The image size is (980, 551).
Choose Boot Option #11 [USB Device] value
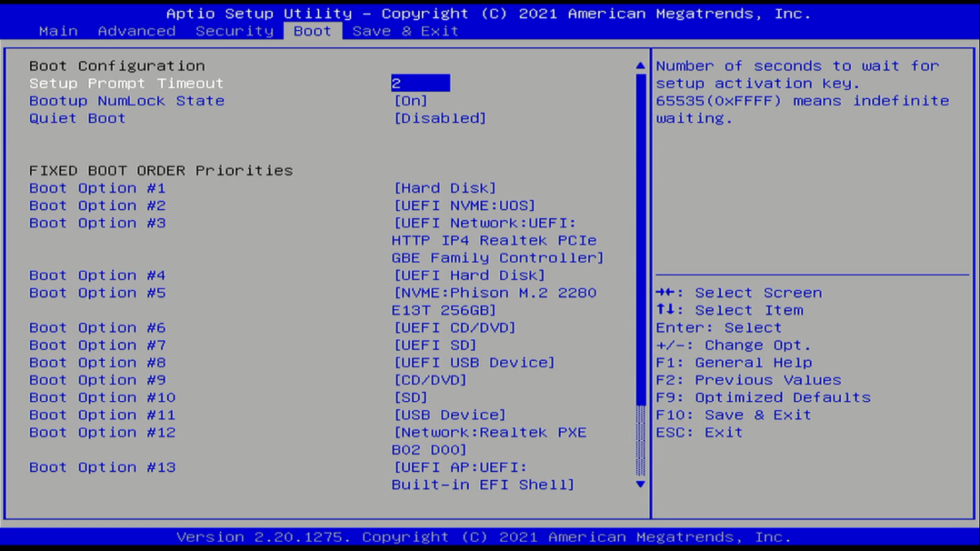pos(450,415)
